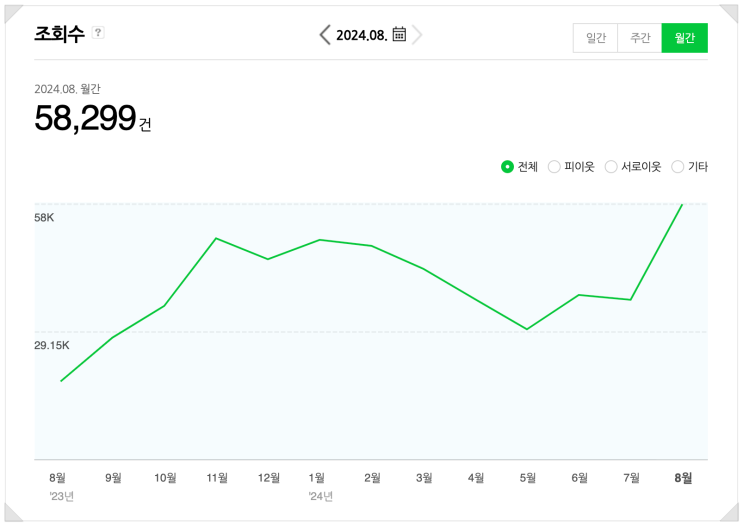The width and height of the screenshot is (743, 526).
Task: Click the 5월 low point on chart
Action: (527, 329)
